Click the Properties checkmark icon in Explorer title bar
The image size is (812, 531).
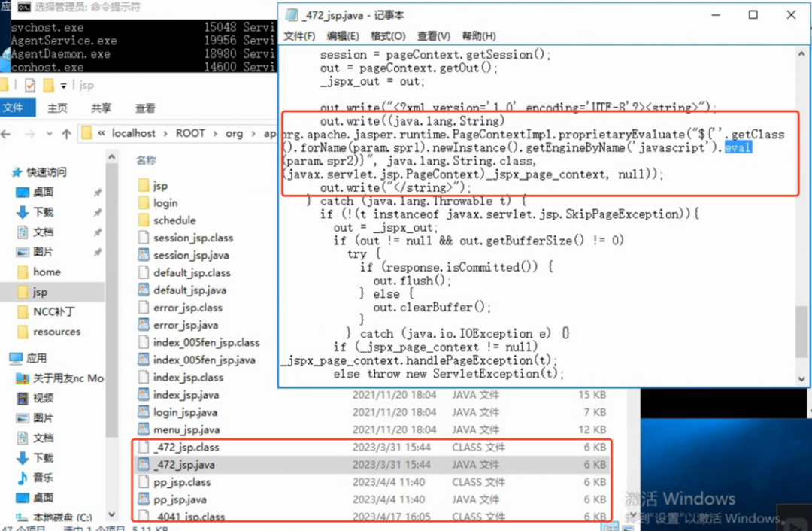[x=30, y=85]
